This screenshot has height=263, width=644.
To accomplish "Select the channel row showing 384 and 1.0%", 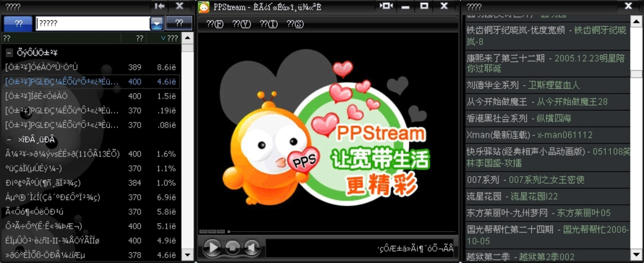I will click(91, 183).
